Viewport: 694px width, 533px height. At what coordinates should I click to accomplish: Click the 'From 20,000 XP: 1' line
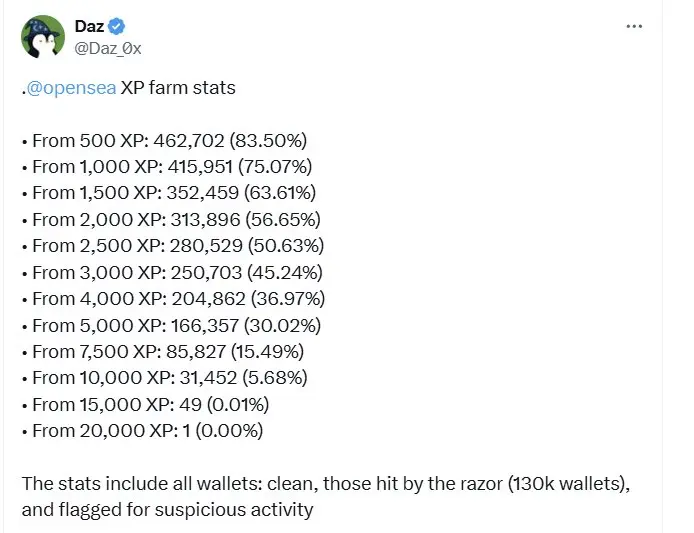coord(143,431)
